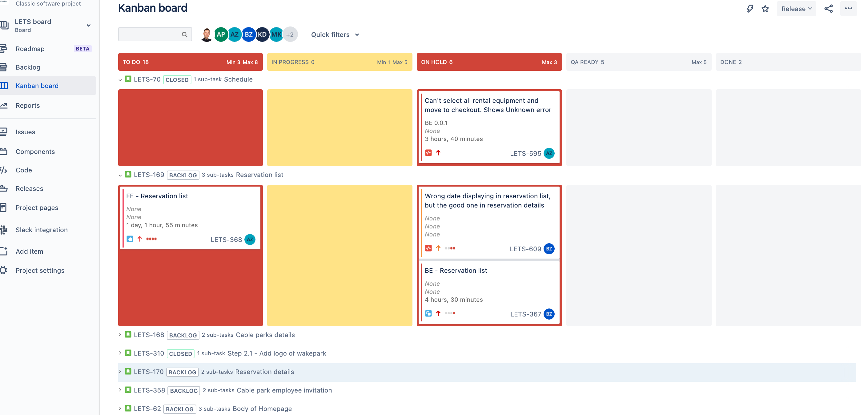Filter by AP assignee avatar
The image size is (868, 415).
(221, 34)
